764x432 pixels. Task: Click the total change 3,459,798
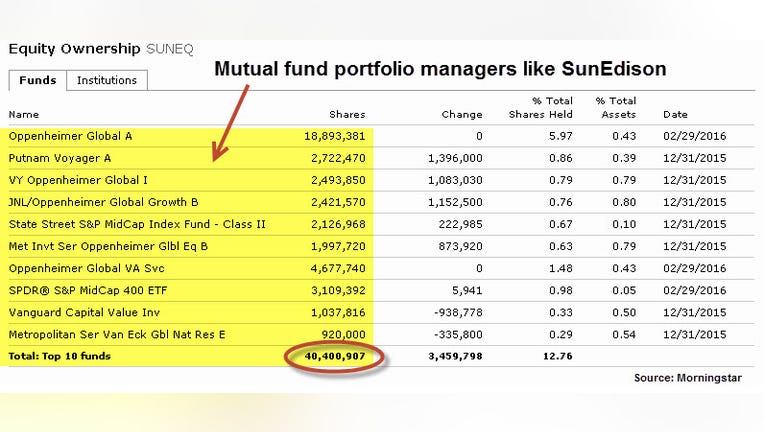click(x=455, y=357)
